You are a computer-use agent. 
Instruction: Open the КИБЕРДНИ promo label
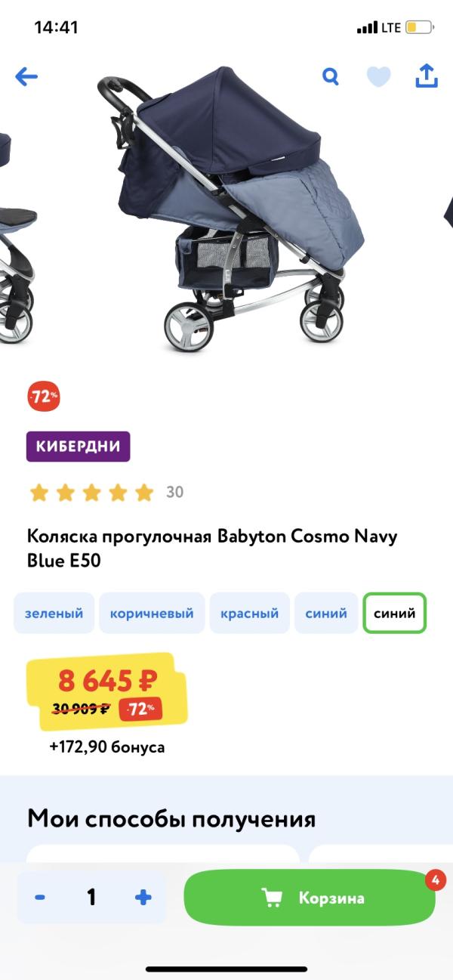point(79,446)
